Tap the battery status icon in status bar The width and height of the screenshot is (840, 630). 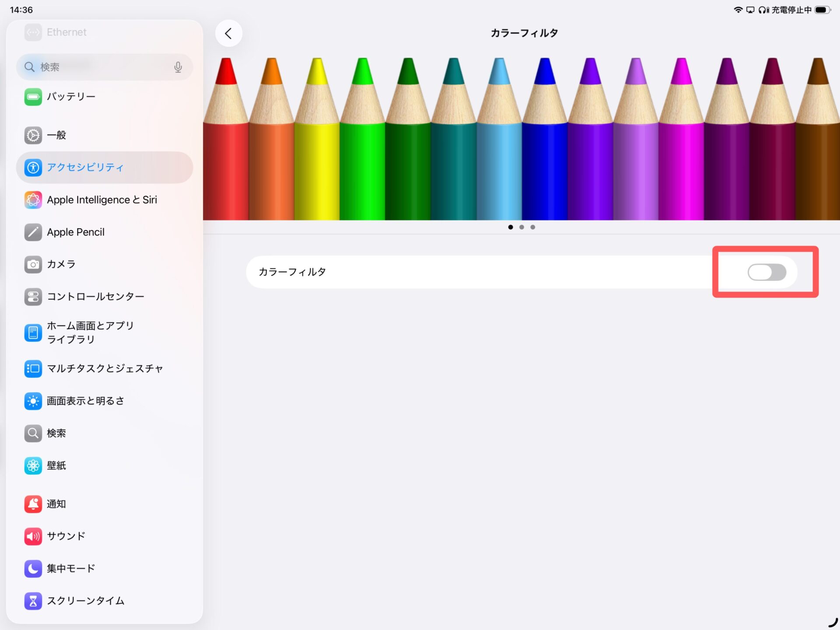coord(822,10)
